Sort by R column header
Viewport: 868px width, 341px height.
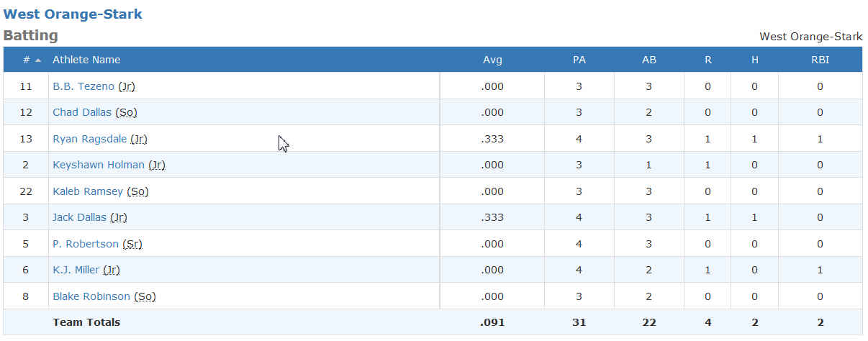(x=708, y=60)
